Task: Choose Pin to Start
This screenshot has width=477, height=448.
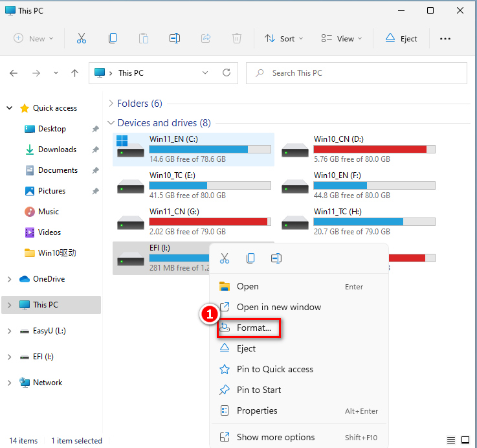Action: (x=299, y=390)
